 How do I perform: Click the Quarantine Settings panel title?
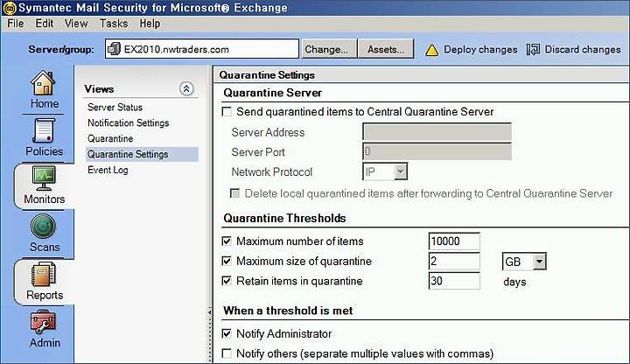pos(267,75)
